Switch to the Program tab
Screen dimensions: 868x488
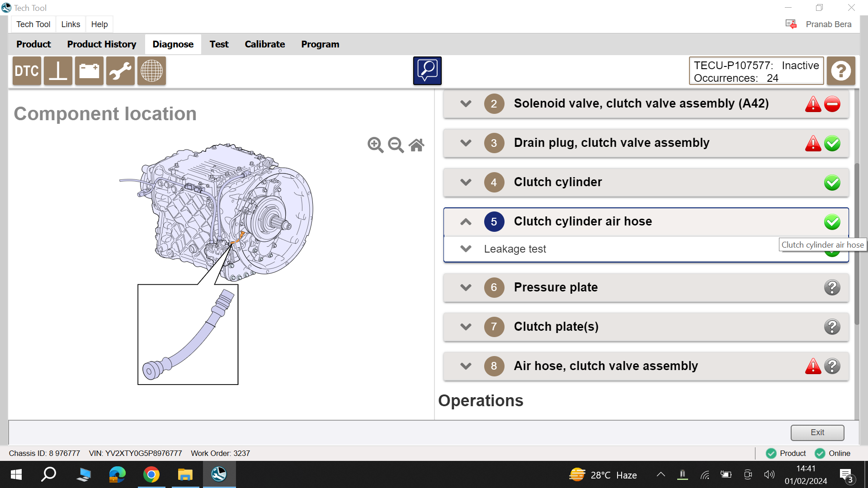tap(320, 44)
